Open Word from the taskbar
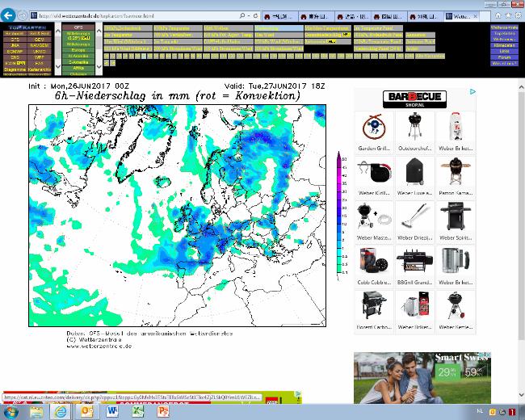This screenshot has height=420, width=525. (x=112, y=411)
